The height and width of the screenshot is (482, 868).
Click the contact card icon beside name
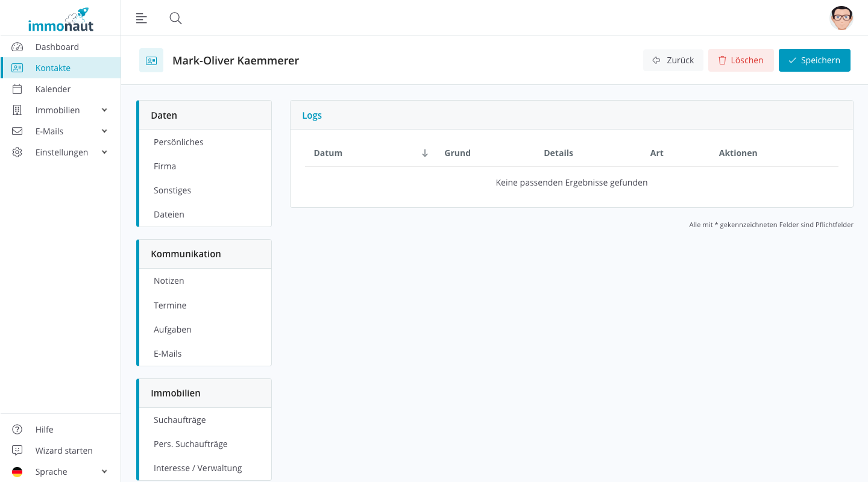click(x=151, y=60)
